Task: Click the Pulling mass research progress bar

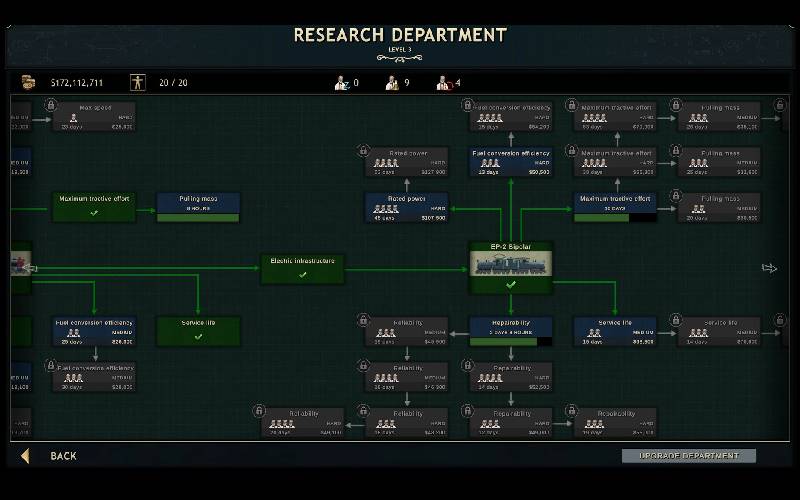Action: point(198,217)
